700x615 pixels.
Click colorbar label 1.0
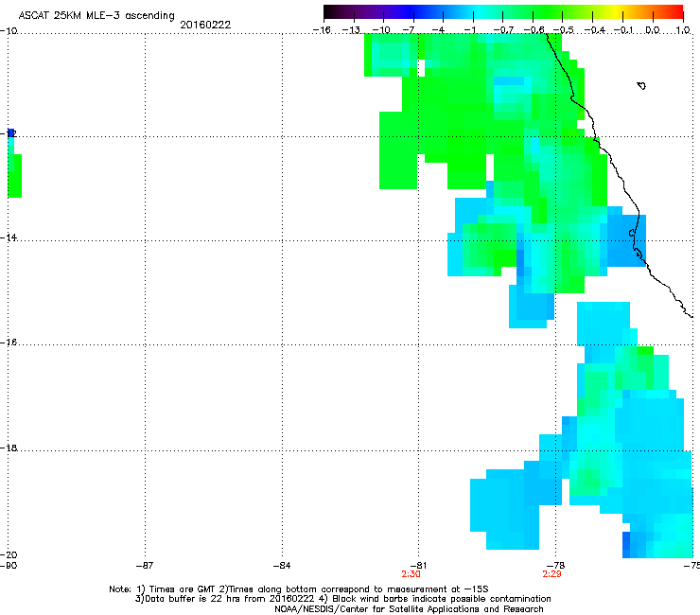(x=683, y=30)
